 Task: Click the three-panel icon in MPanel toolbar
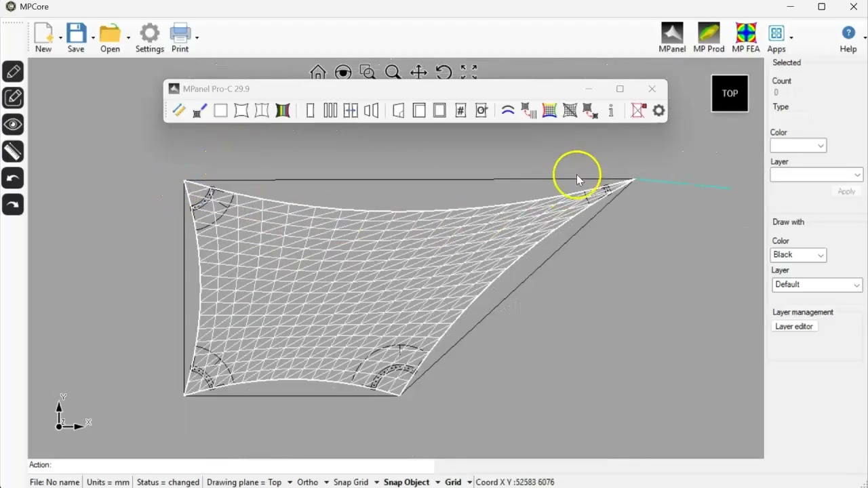click(x=330, y=110)
